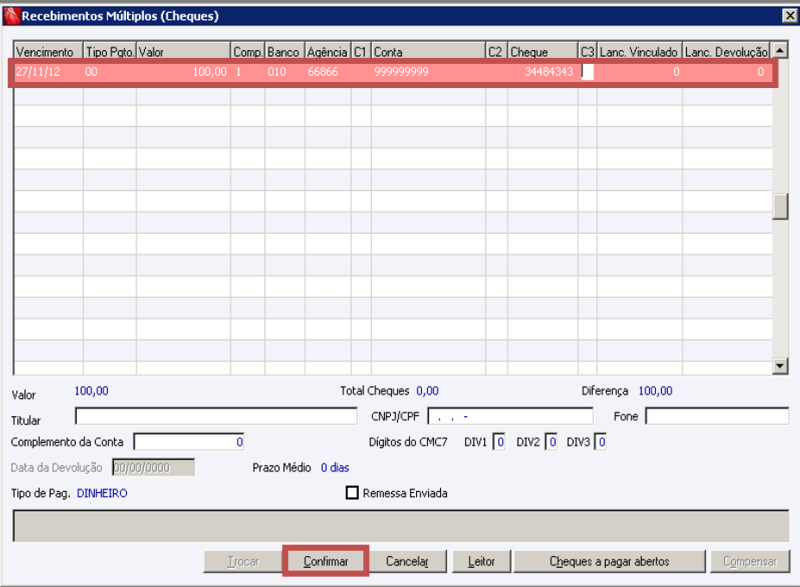Click the Lanc. Devolução column header

pyautogui.click(x=726, y=52)
